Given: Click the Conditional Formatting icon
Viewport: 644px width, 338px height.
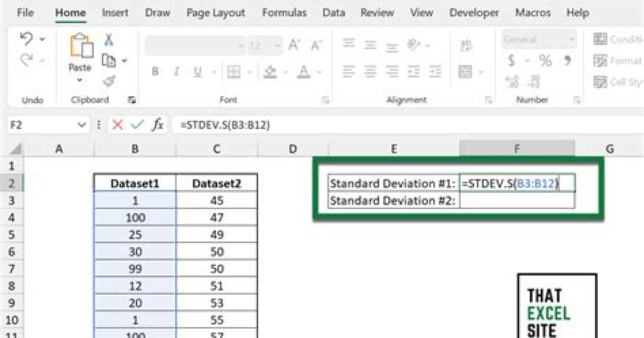Looking at the screenshot, I should pyautogui.click(x=600, y=39).
